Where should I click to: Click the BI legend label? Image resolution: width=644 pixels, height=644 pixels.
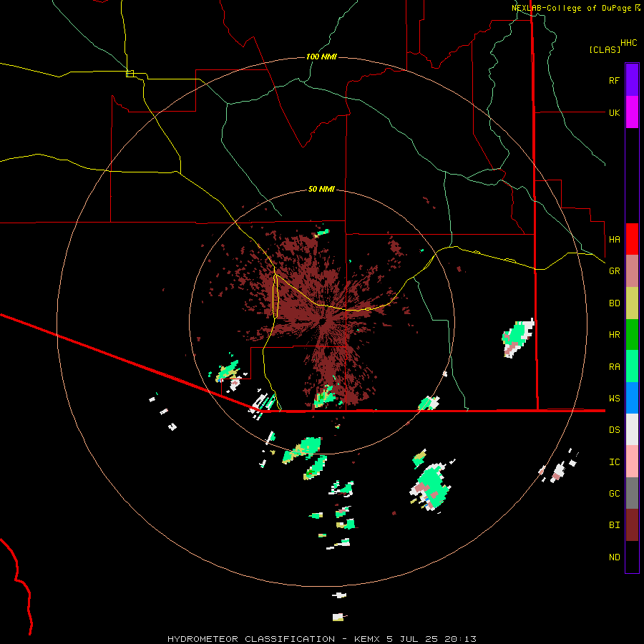click(614, 525)
